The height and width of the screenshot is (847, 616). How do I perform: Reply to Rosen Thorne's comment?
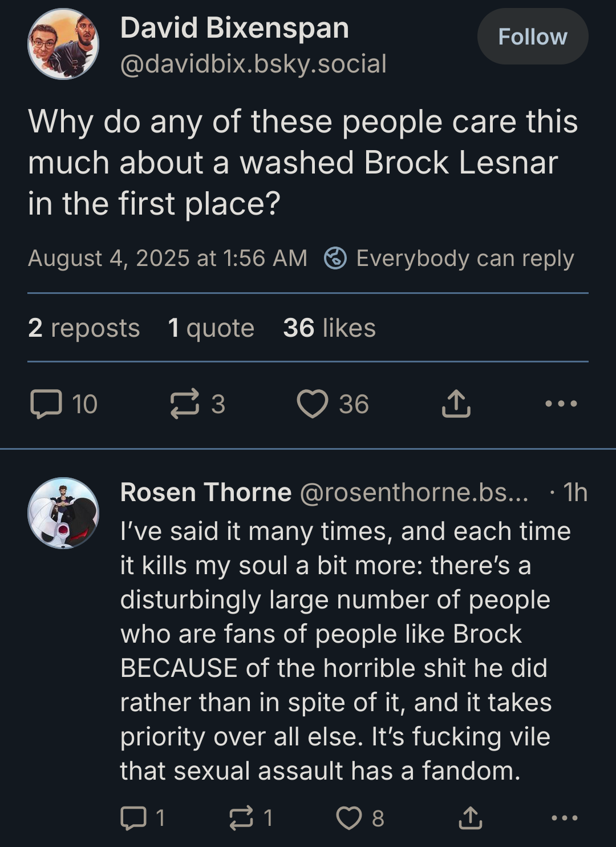pos(132,818)
